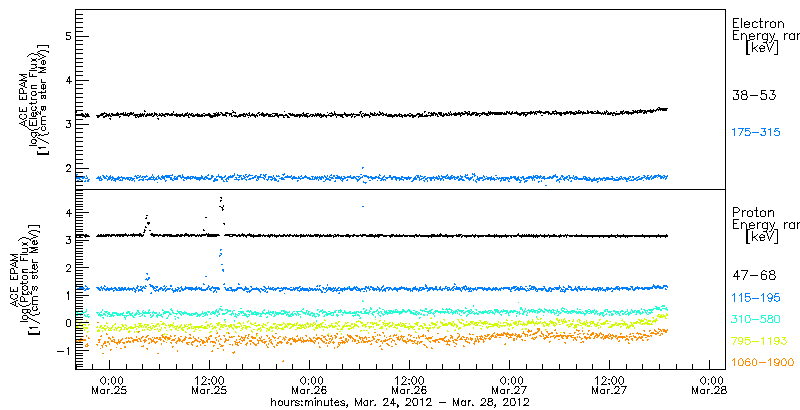Click the 12:00 Mar.25 time axis label
This screenshot has width=800, height=410.
pyautogui.click(x=209, y=385)
